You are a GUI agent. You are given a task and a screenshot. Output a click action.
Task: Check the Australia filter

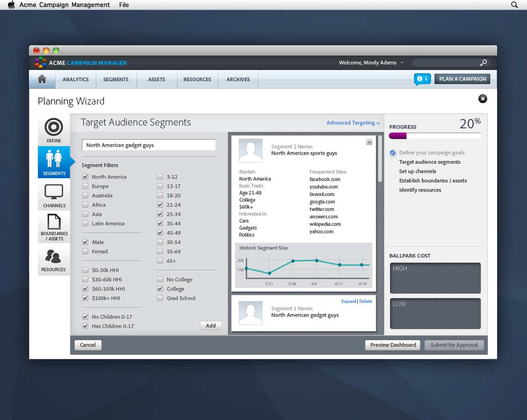pyautogui.click(x=85, y=196)
